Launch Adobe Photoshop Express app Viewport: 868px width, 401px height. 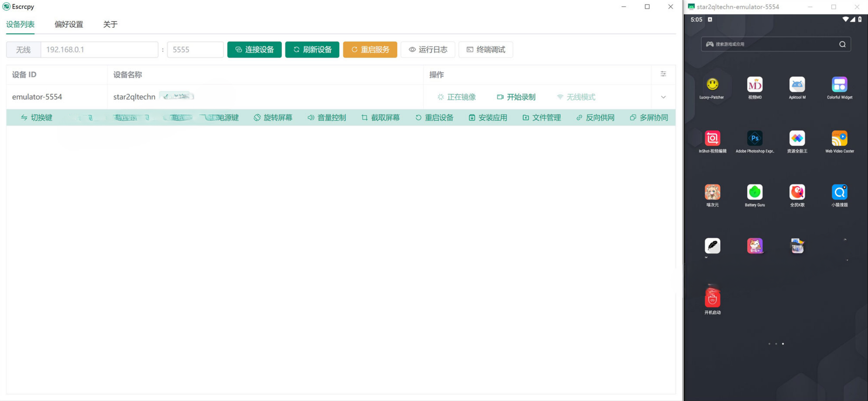[x=754, y=138]
